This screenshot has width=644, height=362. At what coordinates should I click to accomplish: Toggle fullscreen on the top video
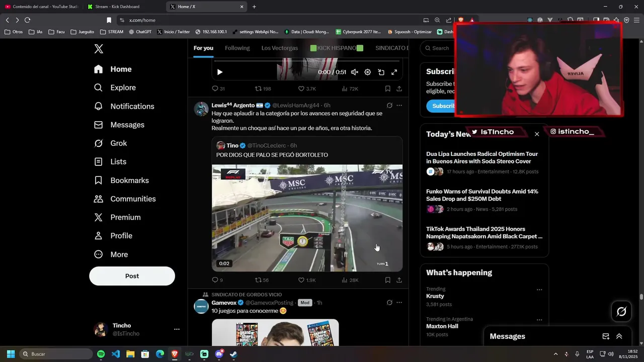tap(394, 72)
